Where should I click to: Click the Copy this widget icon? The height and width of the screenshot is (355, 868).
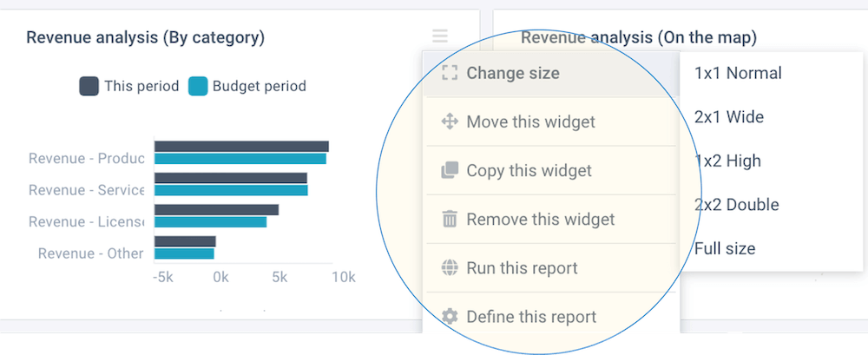coord(450,170)
